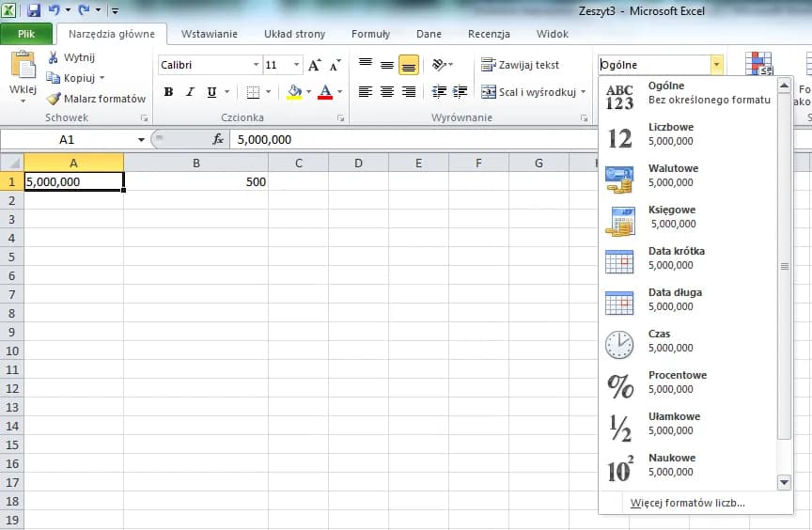Open the Formuły ribbon tab
Image resolution: width=812 pixels, height=530 pixels.
pos(370,34)
